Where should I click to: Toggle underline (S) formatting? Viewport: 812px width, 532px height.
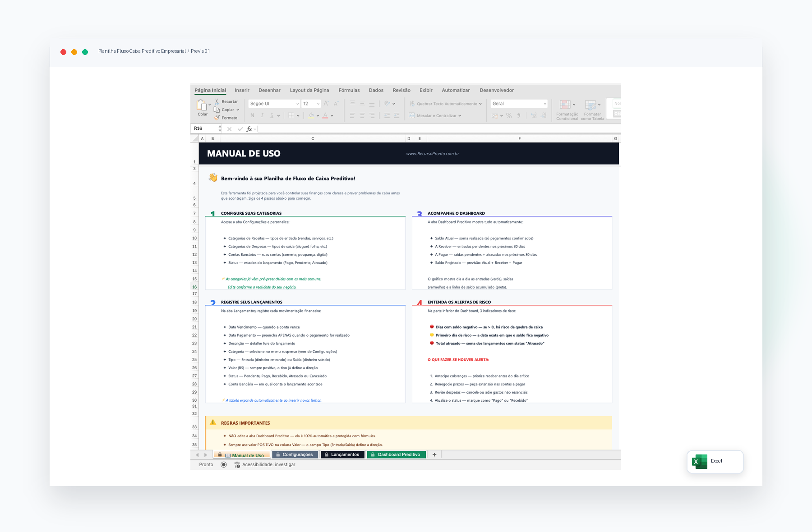[x=272, y=115]
